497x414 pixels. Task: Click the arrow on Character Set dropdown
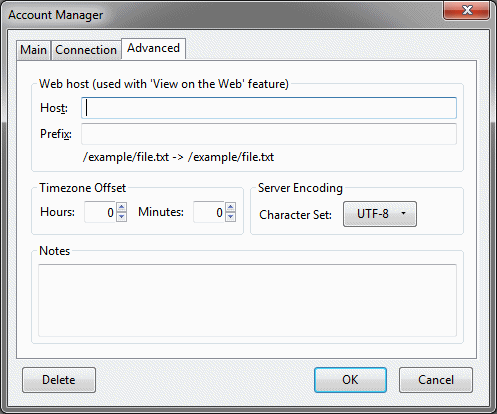403,214
